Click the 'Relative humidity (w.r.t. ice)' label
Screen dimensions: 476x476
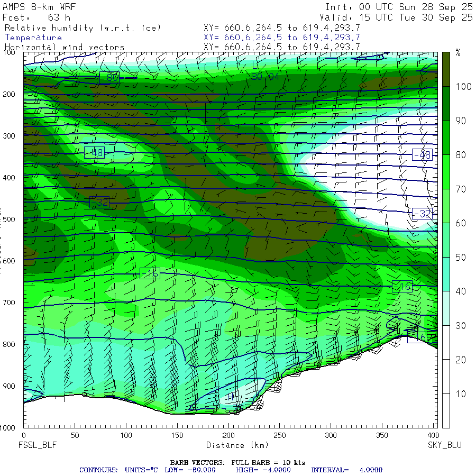[x=83, y=28]
